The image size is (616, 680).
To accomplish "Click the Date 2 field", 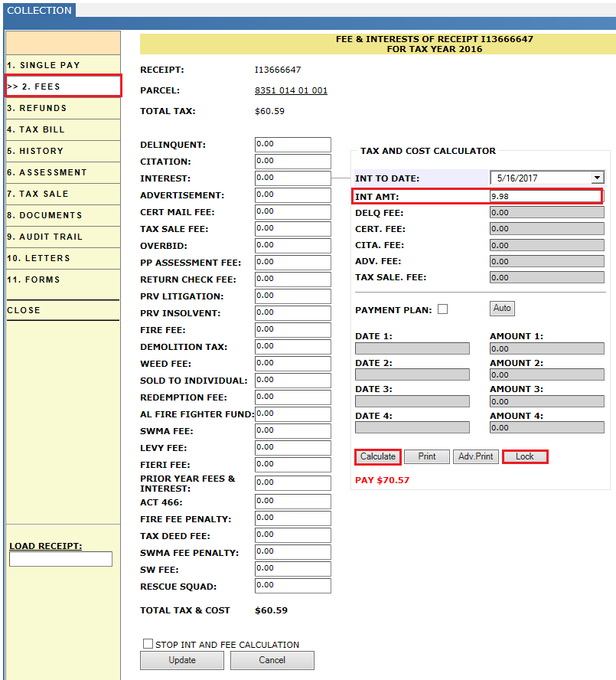I will point(412,374).
